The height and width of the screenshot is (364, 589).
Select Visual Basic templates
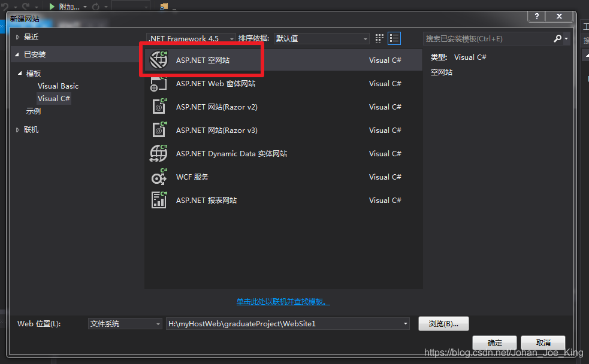tap(58, 86)
